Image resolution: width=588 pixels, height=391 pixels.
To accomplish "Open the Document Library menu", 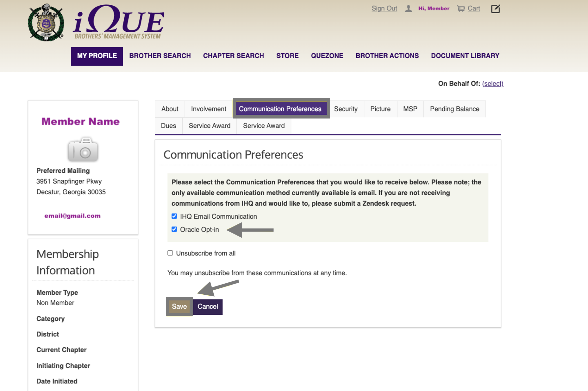I will [x=465, y=56].
